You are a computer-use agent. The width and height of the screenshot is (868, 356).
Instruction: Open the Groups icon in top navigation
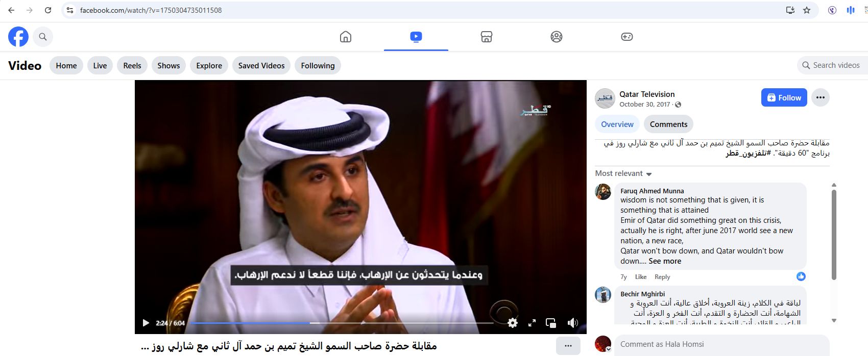click(x=557, y=37)
